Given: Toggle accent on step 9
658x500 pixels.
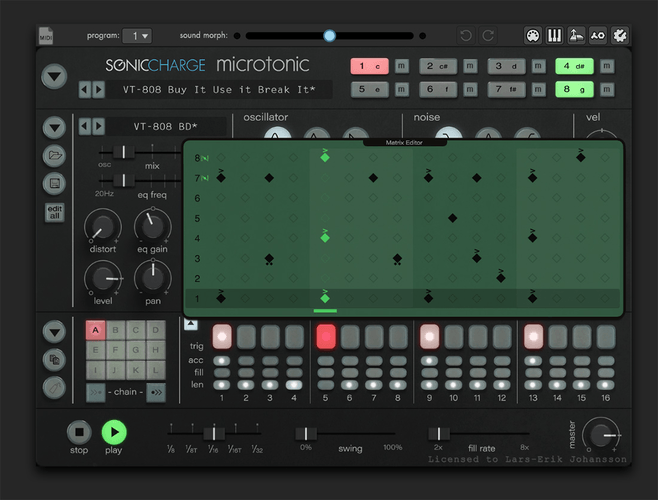Looking at the screenshot, I should 429,361.
